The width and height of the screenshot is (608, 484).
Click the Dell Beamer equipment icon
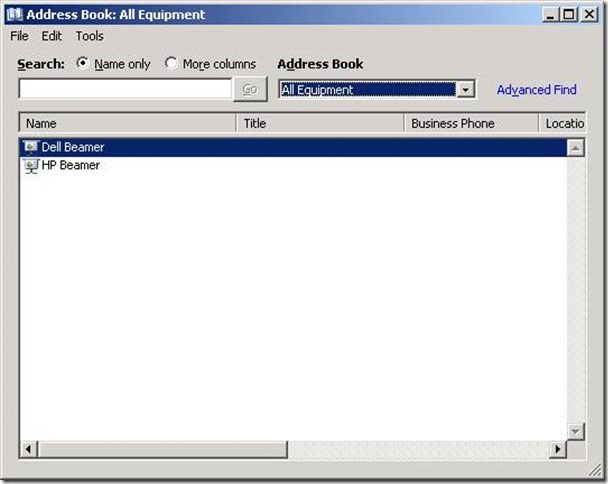[x=30, y=147]
